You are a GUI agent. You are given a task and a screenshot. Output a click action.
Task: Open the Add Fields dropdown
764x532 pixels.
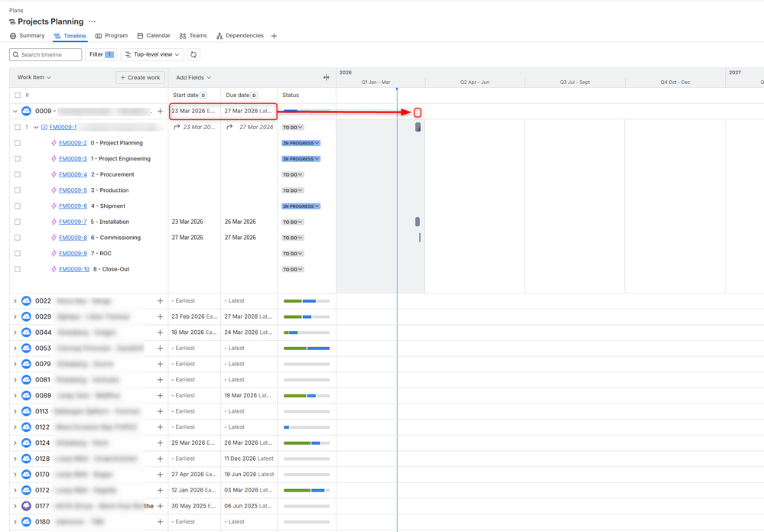pos(193,77)
